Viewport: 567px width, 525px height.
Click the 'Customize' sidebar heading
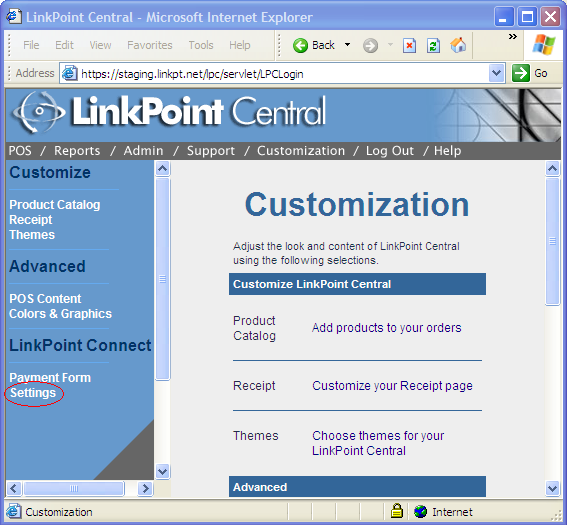click(50, 172)
